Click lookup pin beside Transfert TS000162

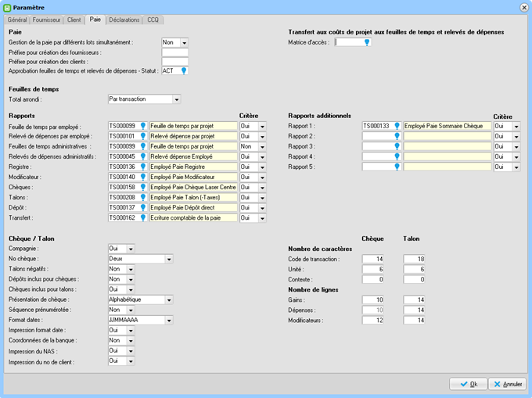pos(143,217)
